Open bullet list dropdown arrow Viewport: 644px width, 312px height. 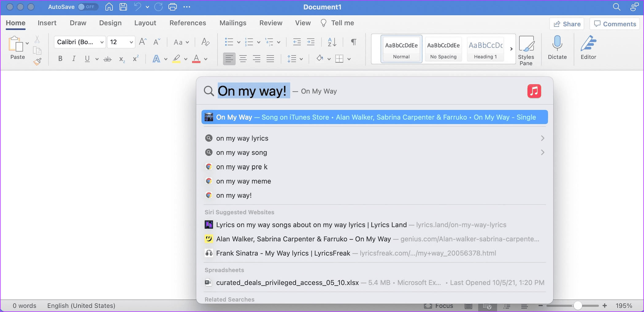click(x=238, y=42)
